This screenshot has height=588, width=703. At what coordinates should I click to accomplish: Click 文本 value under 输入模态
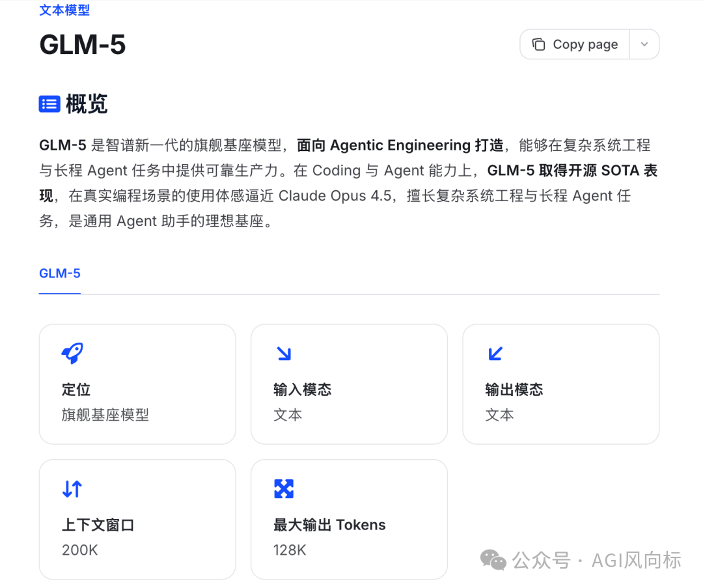(x=288, y=415)
